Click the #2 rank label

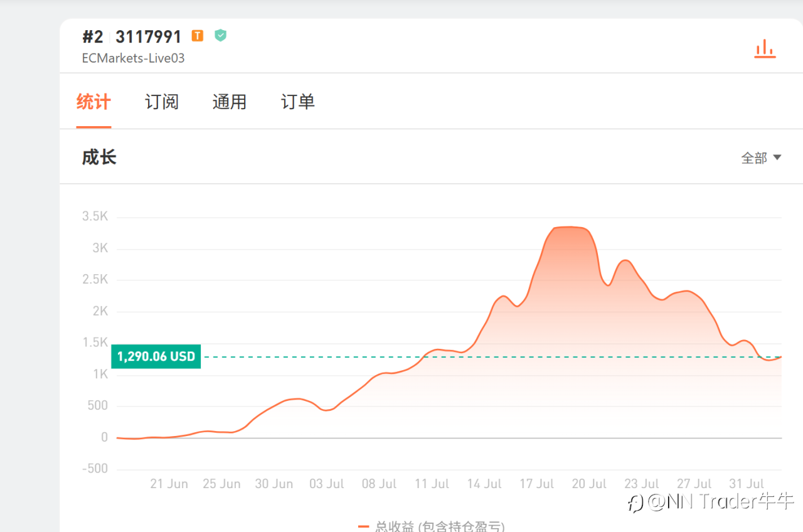tap(92, 36)
